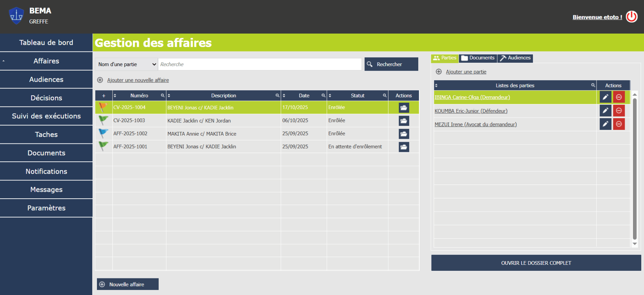
Task: Edit party IBINGA Carine-Olga with pencil icon
Action: click(x=605, y=97)
